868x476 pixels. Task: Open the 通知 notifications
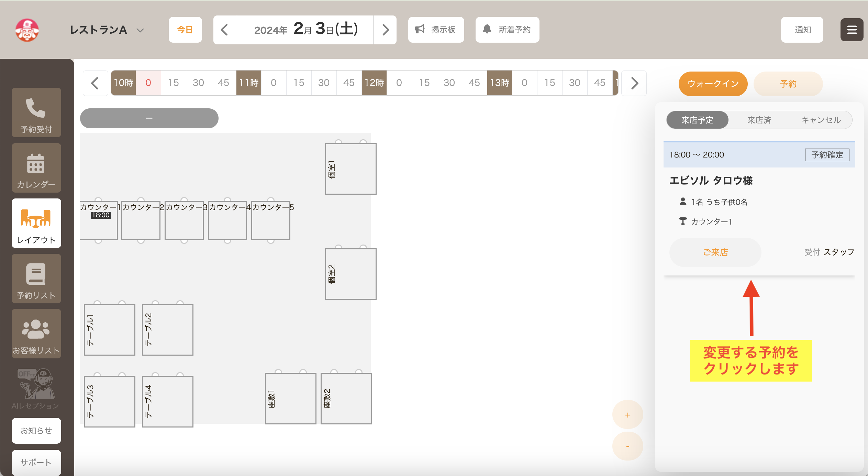pos(802,30)
